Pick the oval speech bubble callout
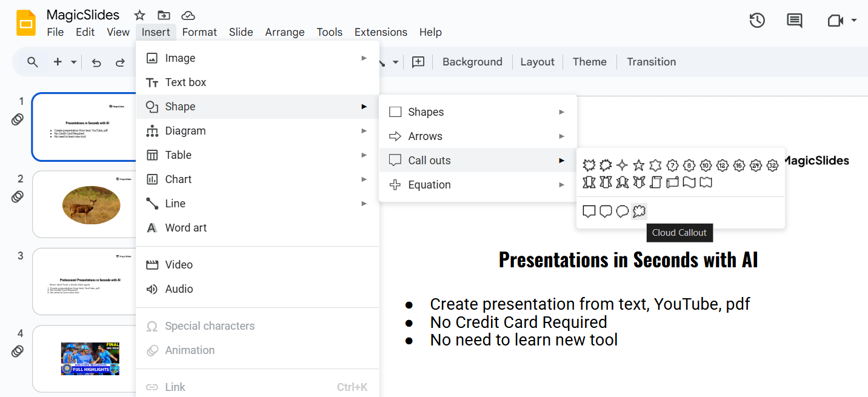Screen dimensions: 868x397 [x=623, y=212]
